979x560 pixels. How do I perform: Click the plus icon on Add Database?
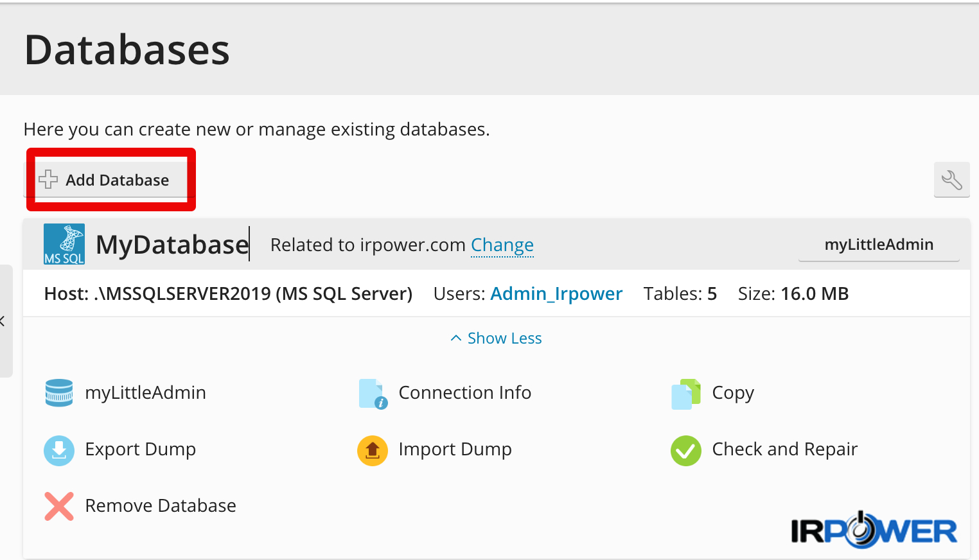[48, 179]
